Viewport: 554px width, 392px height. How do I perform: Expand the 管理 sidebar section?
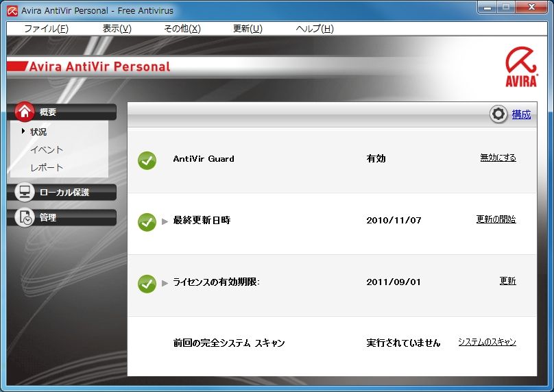pos(62,217)
